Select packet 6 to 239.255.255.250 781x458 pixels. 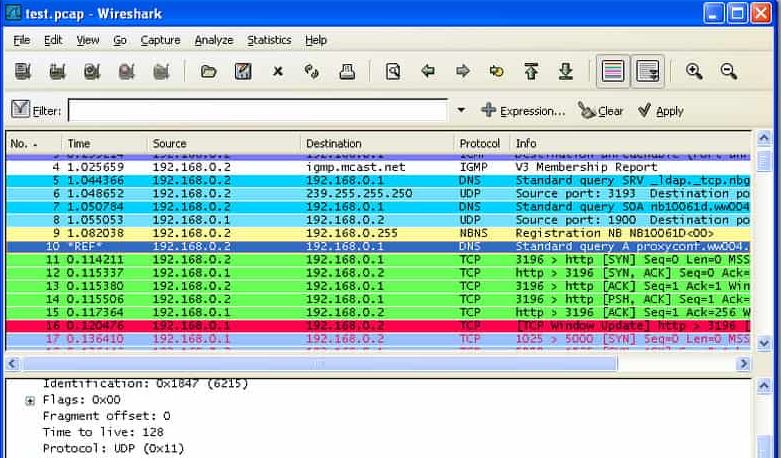point(378,194)
